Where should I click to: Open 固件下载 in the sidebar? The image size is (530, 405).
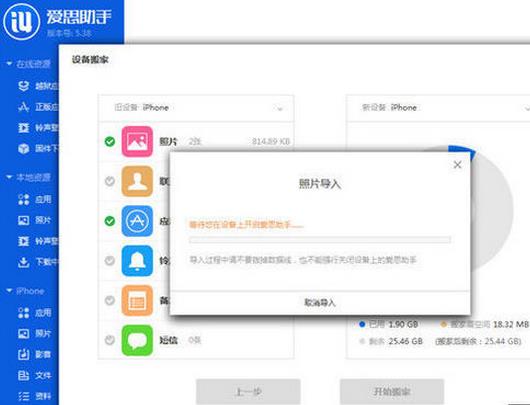38,148
